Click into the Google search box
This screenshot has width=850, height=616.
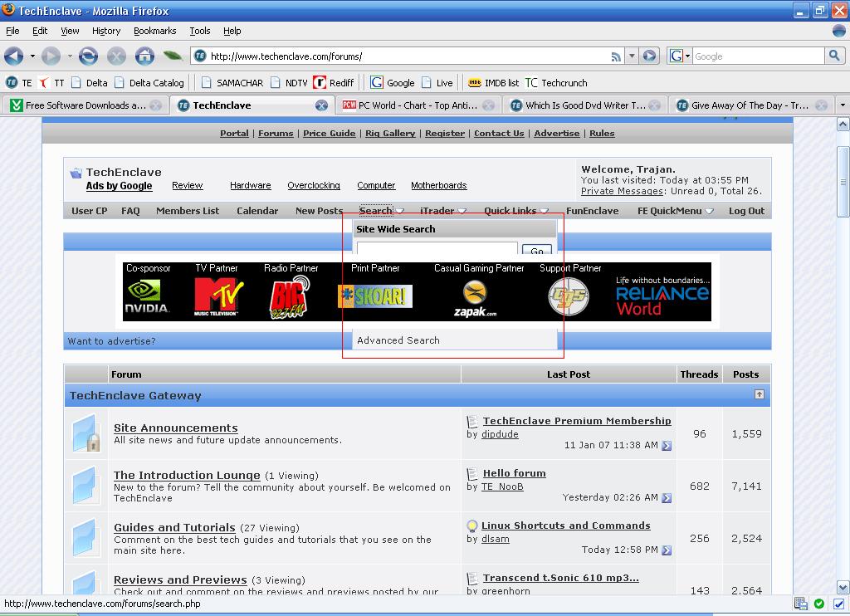(758, 56)
